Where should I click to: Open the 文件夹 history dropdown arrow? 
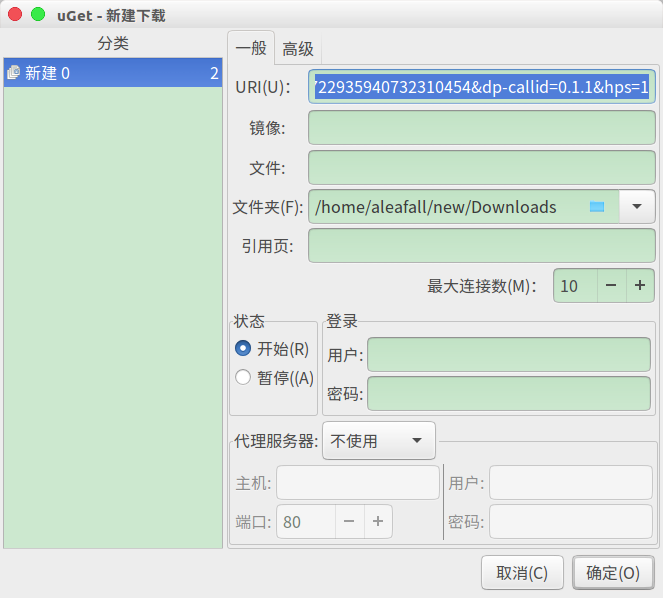(637, 207)
